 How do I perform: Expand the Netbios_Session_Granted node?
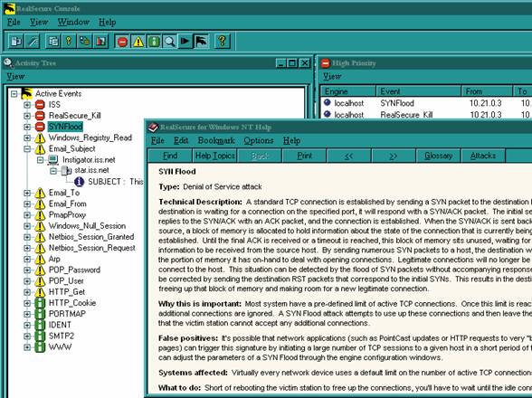pos(27,237)
